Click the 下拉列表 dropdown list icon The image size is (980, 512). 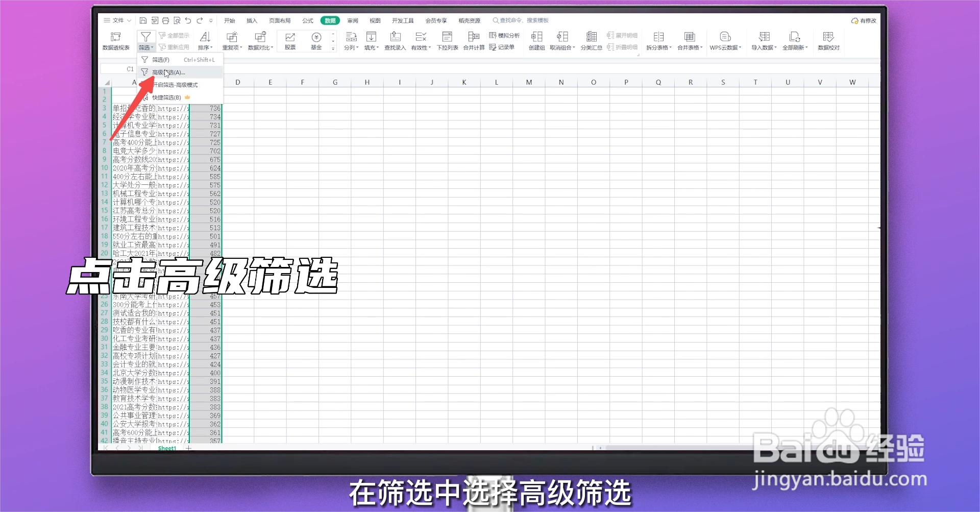(447, 37)
